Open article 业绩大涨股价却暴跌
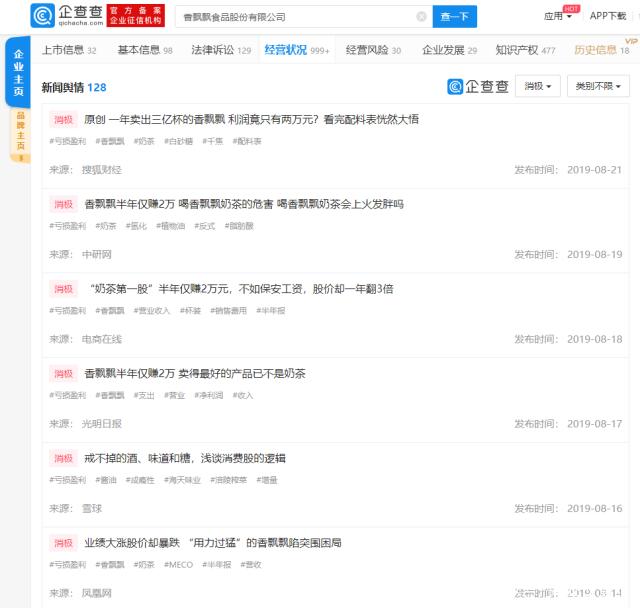Image resolution: width=640 pixels, height=608 pixels. click(213, 543)
